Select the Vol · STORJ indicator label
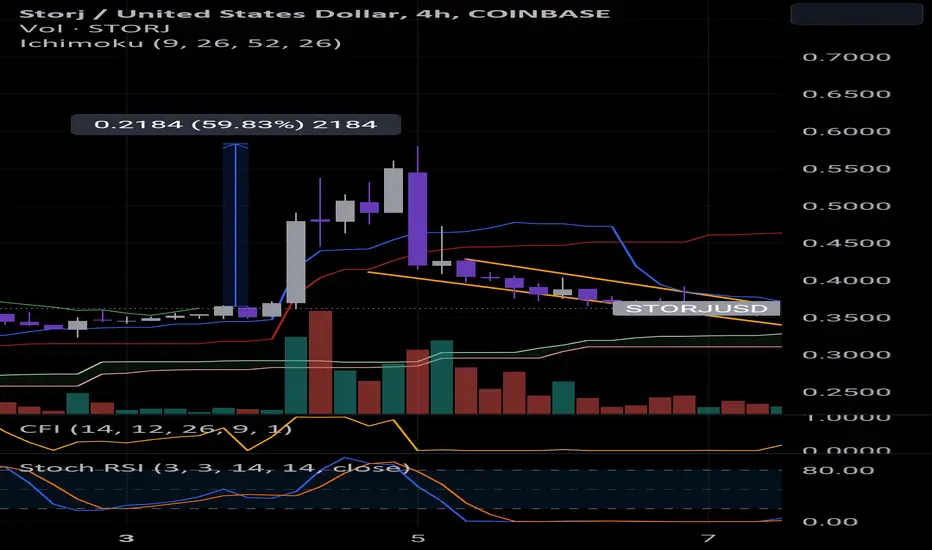This screenshot has width=932, height=550. pyautogui.click(x=95, y=29)
